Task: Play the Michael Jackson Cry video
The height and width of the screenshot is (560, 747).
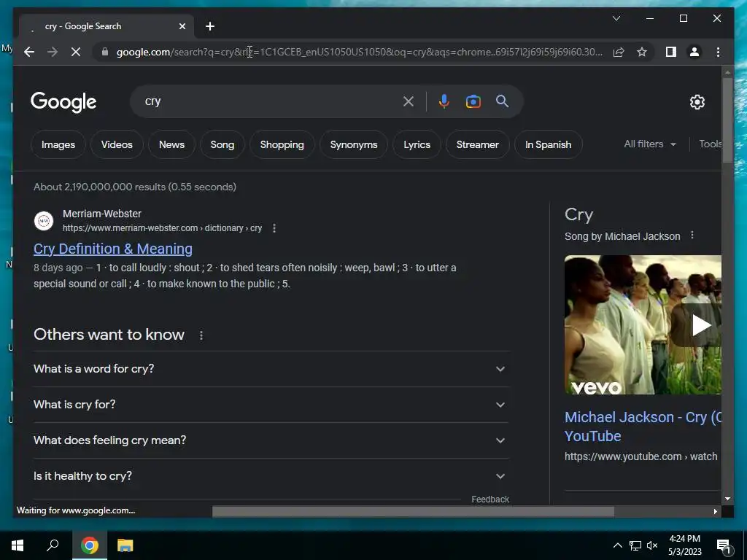Action: tap(701, 325)
